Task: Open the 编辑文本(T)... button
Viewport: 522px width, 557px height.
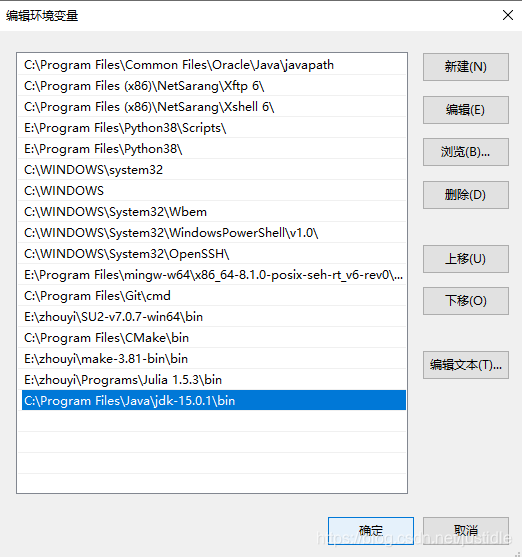Action: [466, 365]
